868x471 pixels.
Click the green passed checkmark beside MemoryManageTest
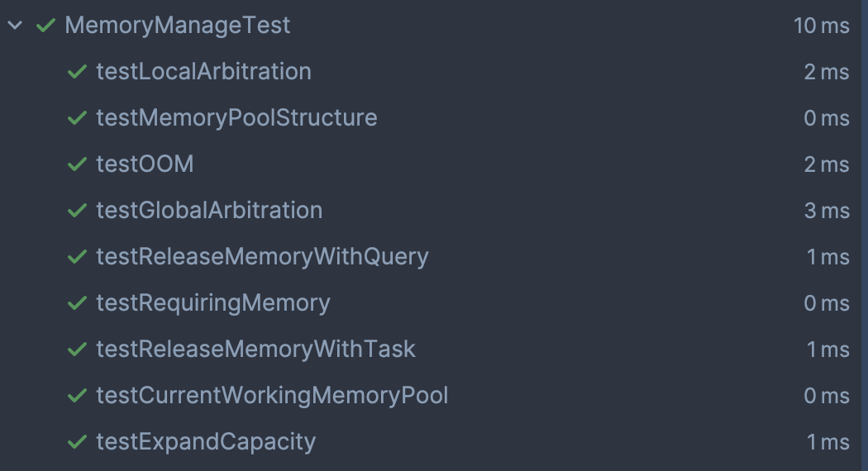(x=46, y=25)
